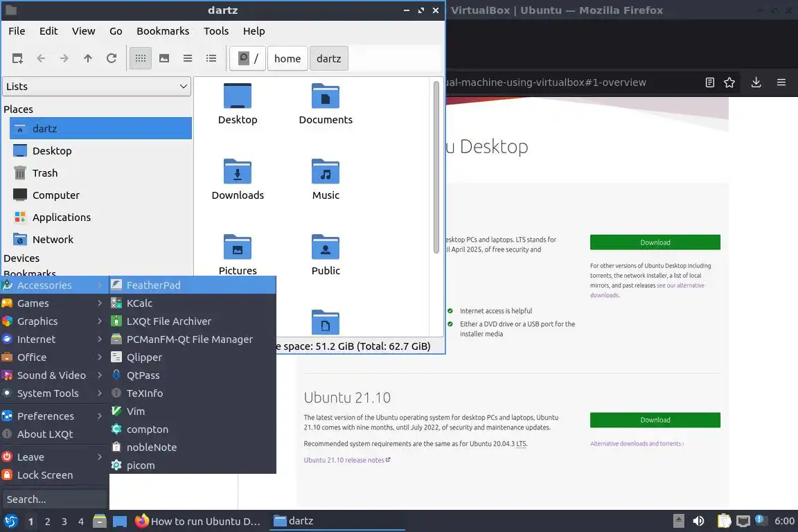Click the file manager vertical scrollbar

(x=436, y=167)
